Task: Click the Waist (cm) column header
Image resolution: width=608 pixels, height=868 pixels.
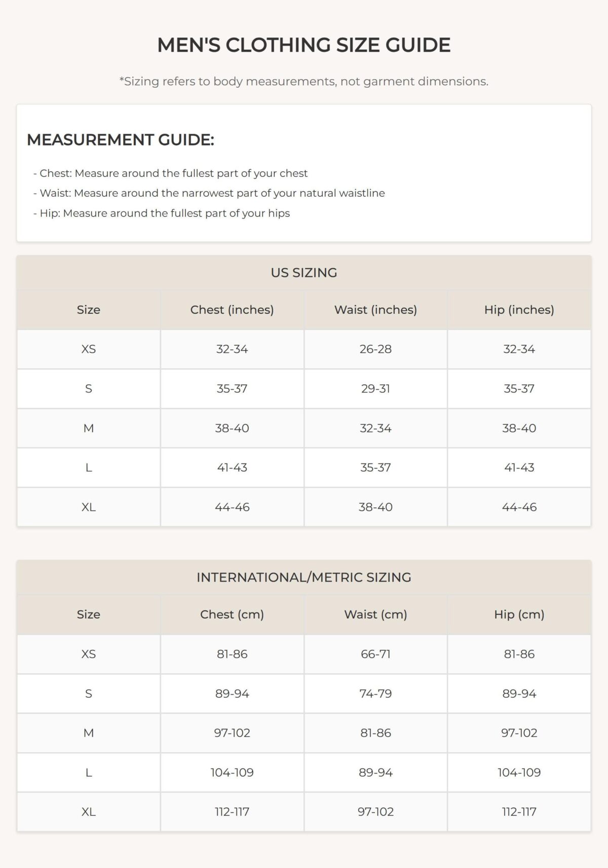Action: coord(375,614)
